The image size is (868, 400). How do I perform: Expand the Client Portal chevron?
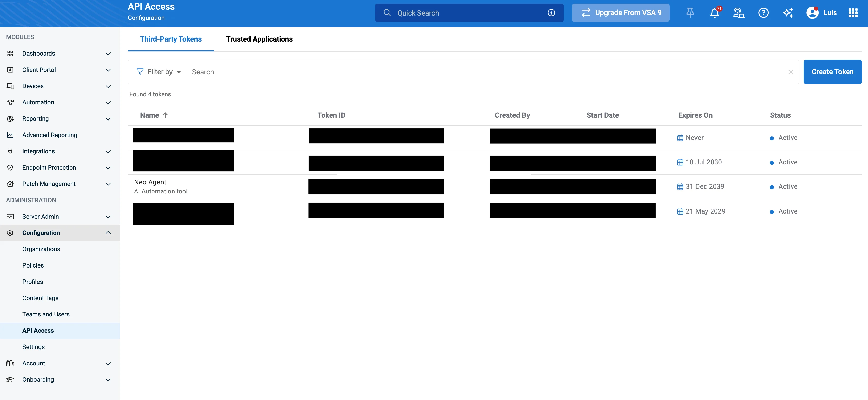point(108,70)
